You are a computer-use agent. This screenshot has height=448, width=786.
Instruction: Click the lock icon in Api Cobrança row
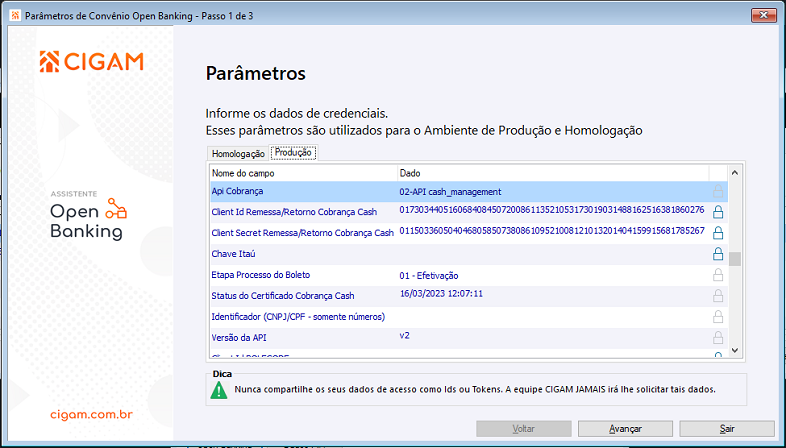pyautogui.click(x=718, y=191)
